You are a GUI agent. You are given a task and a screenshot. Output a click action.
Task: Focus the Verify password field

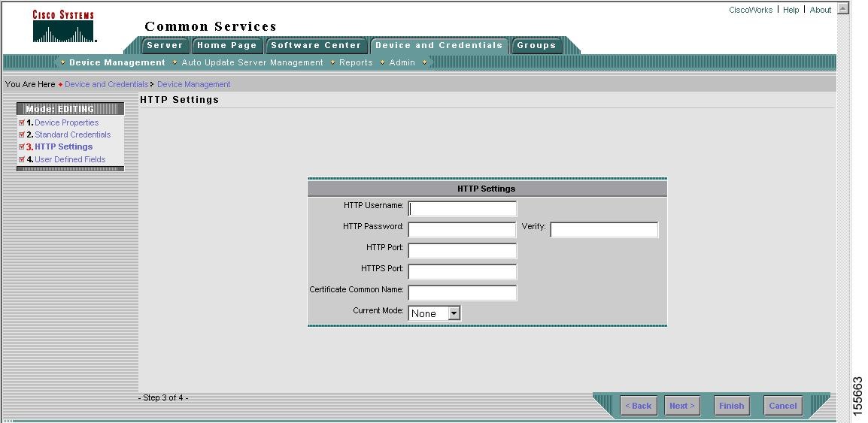coord(604,229)
